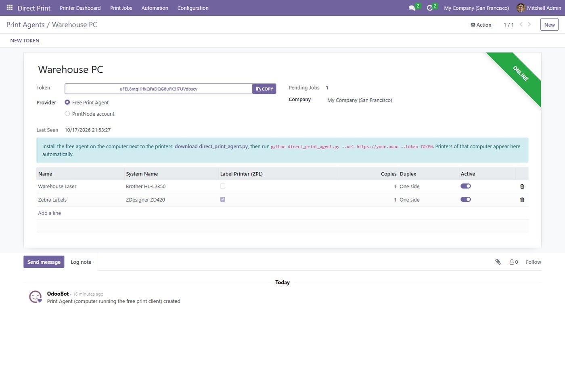Click the Send message button

(x=44, y=262)
